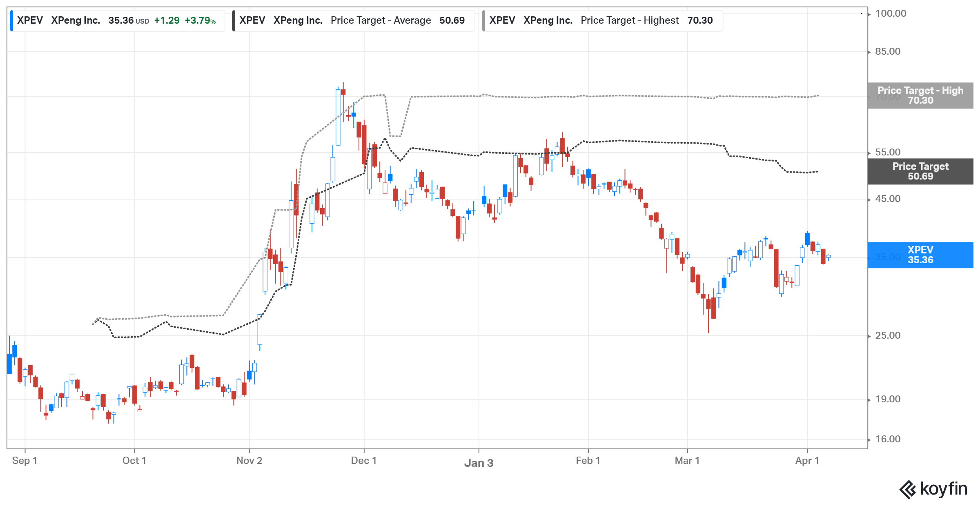Select the Price Target - Average legend

click(353, 20)
